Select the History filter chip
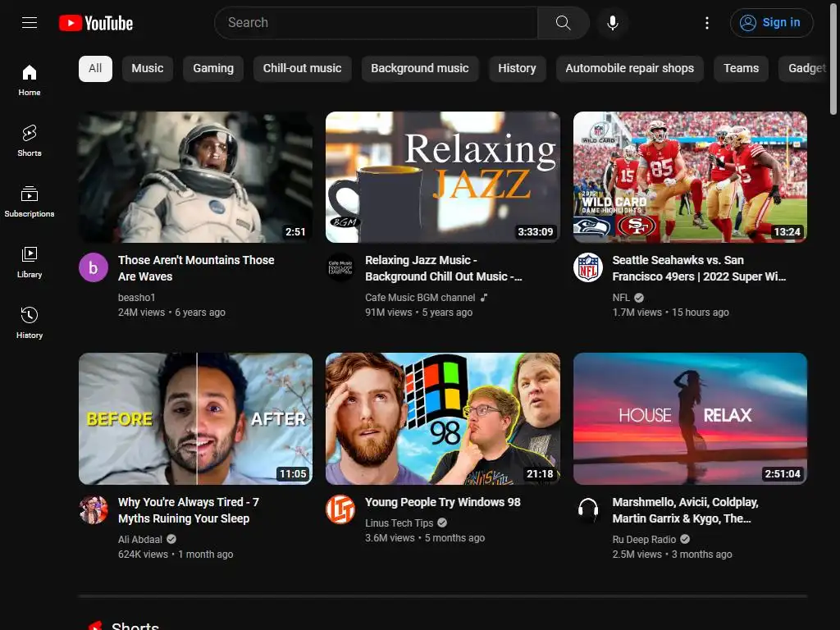840x630 pixels. coord(517,69)
